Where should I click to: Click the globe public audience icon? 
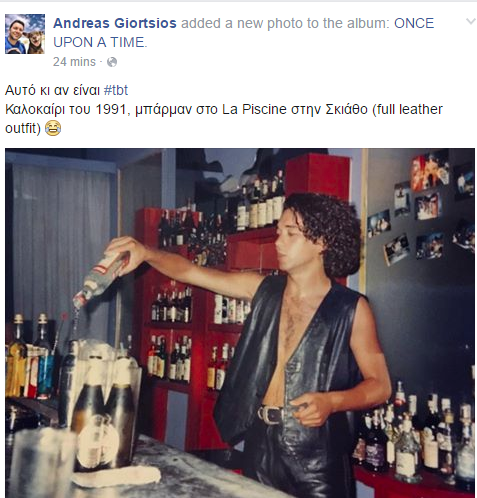click(x=112, y=62)
